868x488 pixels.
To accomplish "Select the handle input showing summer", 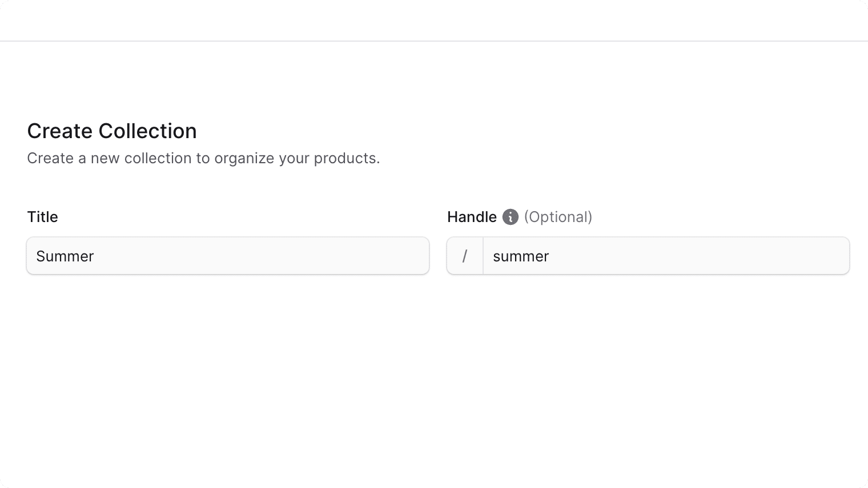I will 665,256.
